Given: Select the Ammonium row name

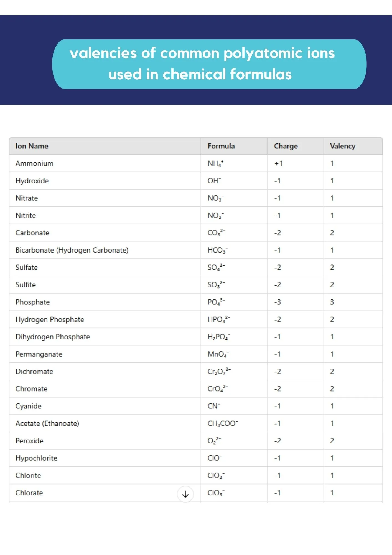Looking at the screenshot, I should pos(34,163).
